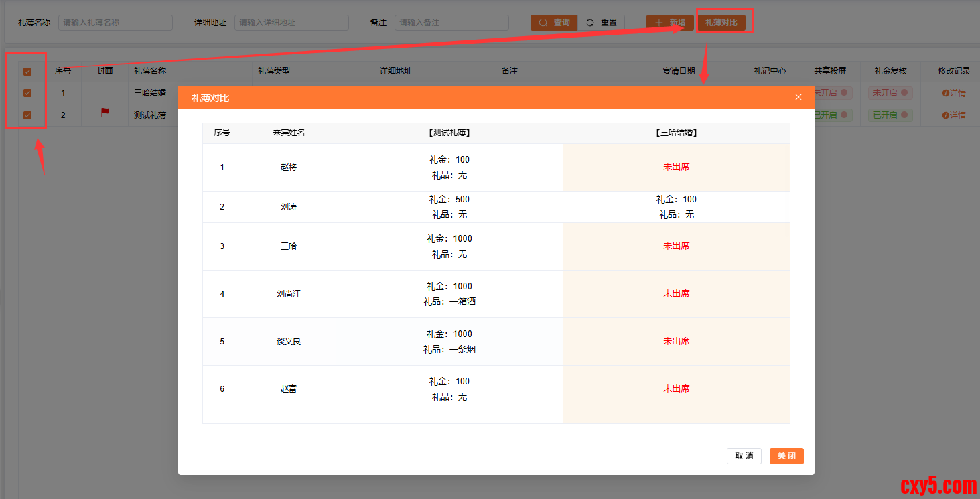Screen dimensions: 980x499
Task: Click the 礼簿对比 compare button
Action: point(721,23)
